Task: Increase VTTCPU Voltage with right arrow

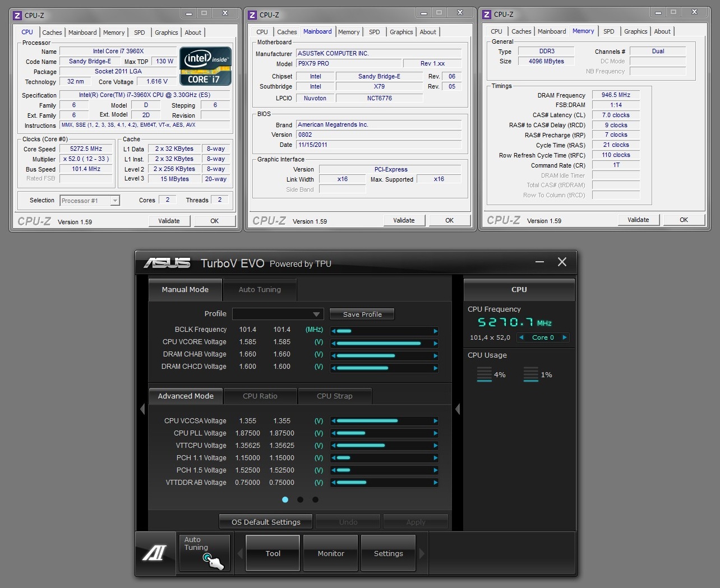Action: pyautogui.click(x=435, y=445)
